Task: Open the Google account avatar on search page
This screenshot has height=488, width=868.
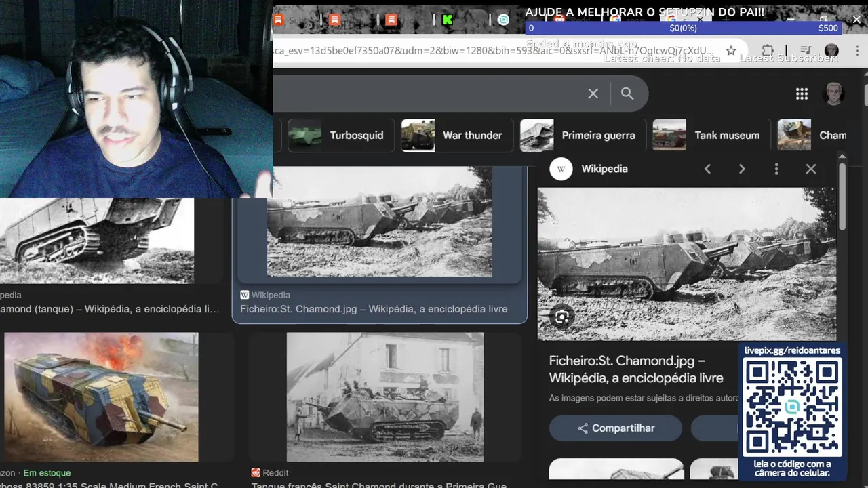Action: coord(833,94)
